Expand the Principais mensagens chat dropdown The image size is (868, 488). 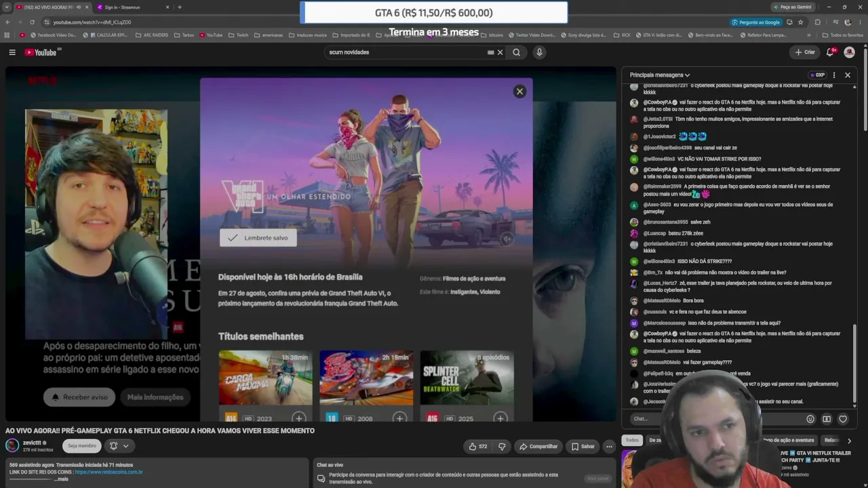click(660, 75)
